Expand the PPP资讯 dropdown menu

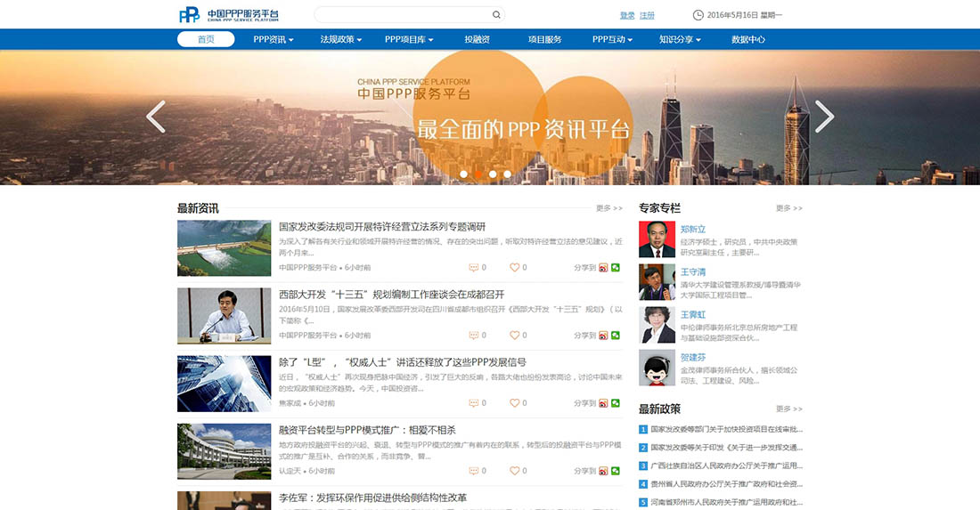[x=273, y=39]
